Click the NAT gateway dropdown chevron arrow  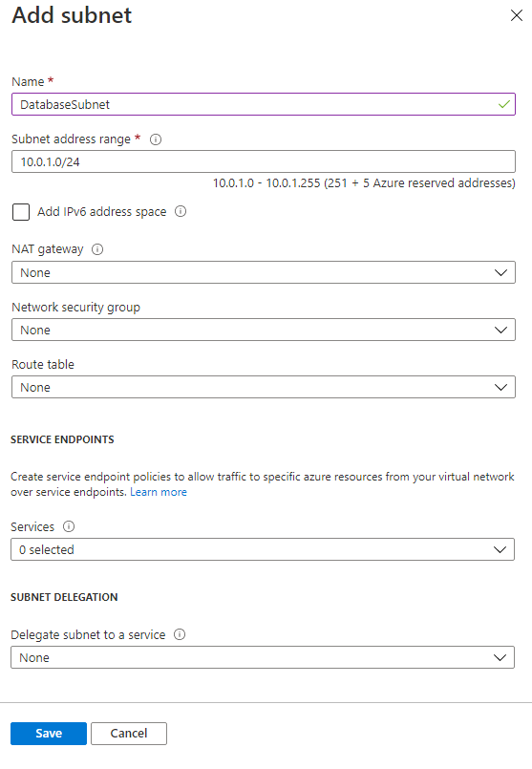(500, 272)
